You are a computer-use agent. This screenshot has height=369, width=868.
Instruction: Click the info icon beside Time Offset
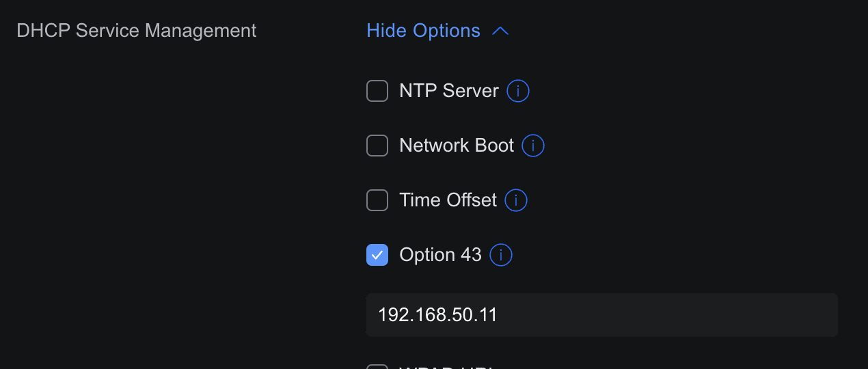516,200
